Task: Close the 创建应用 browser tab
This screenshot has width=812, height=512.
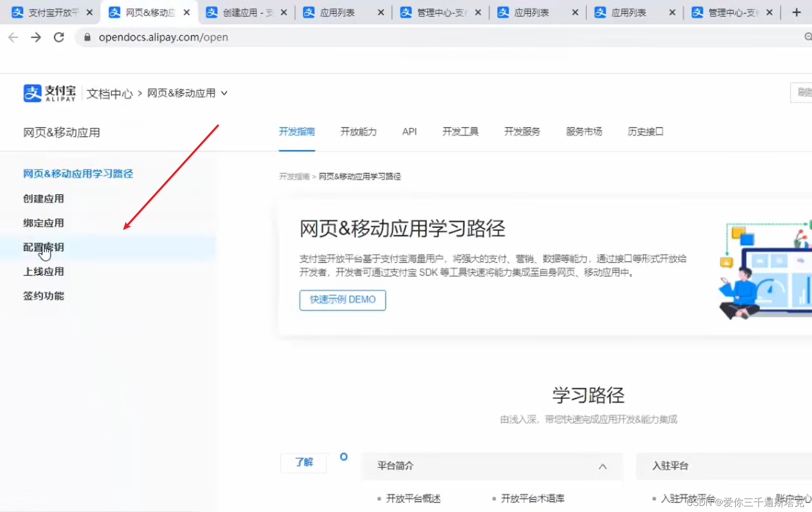Action: point(284,12)
